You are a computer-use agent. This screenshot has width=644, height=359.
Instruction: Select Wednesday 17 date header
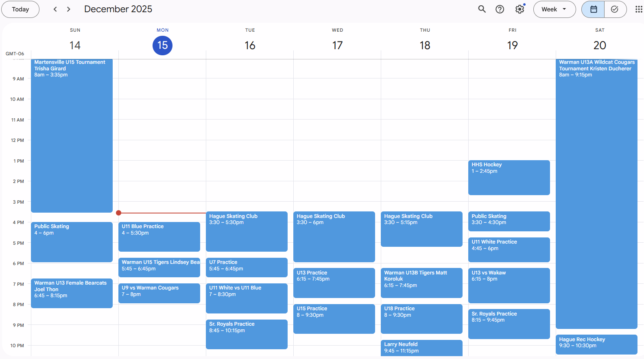[337, 45]
